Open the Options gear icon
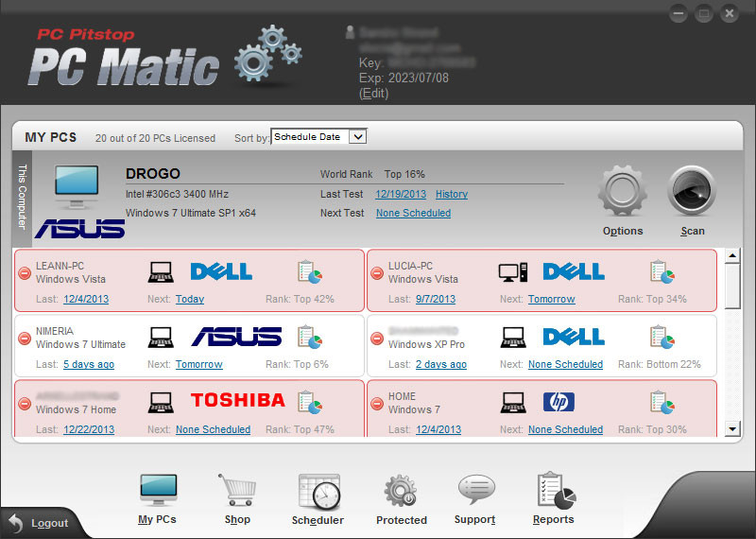This screenshot has width=756, height=539. (x=623, y=191)
